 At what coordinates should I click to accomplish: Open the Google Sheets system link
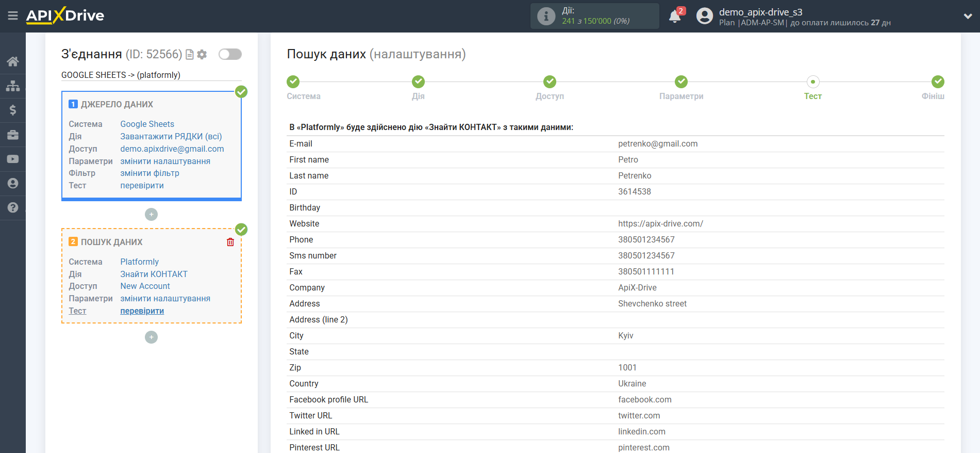tap(147, 124)
